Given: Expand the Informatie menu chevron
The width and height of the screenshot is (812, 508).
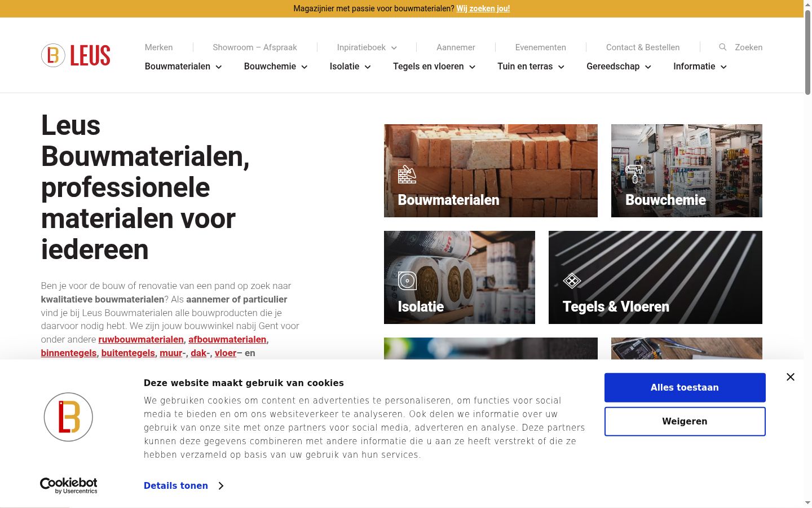Looking at the screenshot, I should (x=723, y=67).
